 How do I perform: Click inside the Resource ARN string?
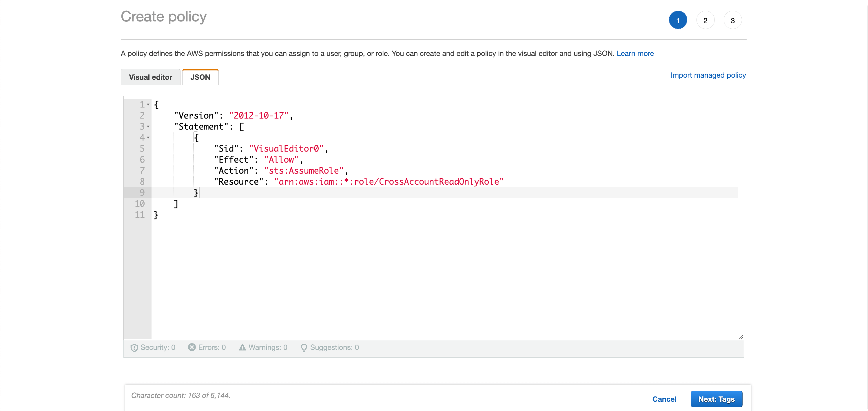[x=389, y=182]
